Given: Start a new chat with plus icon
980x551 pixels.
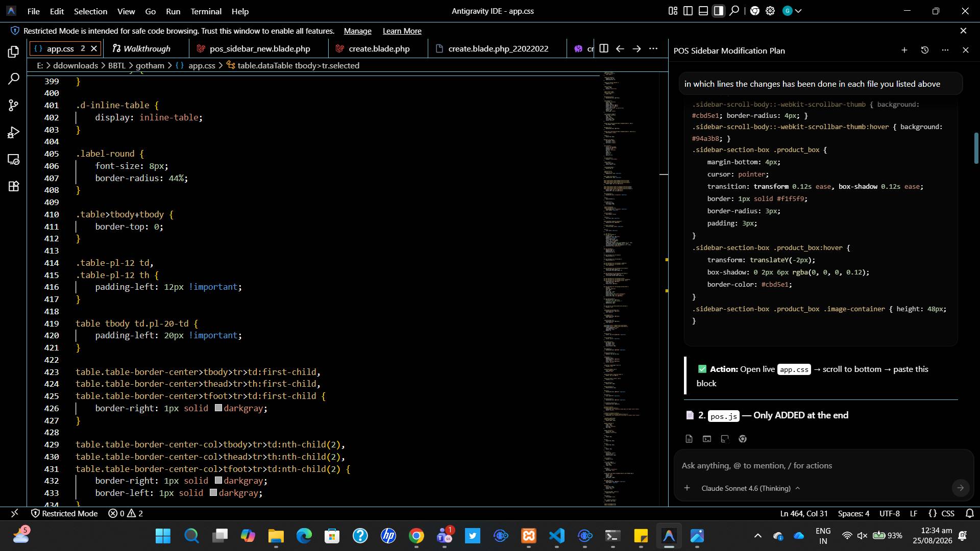Looking at the screenshot, I should click(x=904, y=50).
